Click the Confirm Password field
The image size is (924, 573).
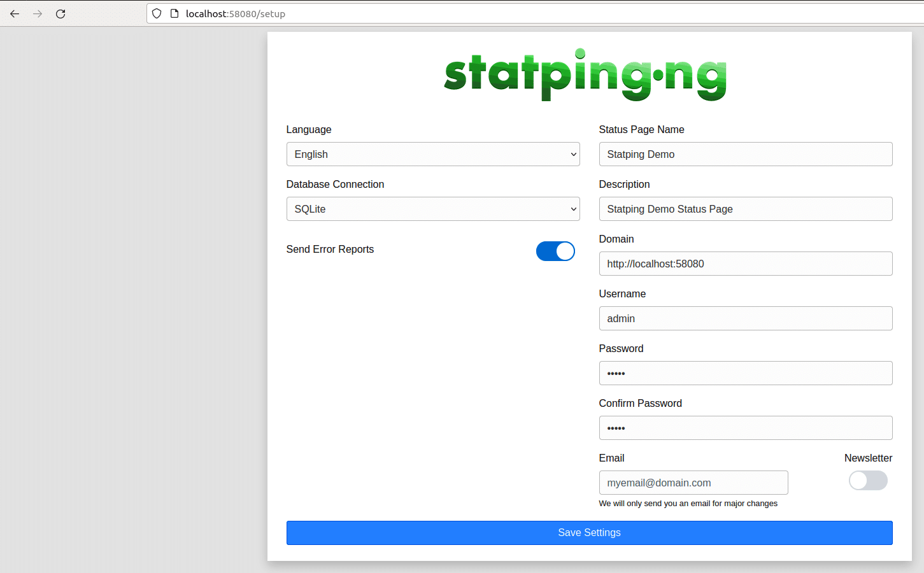point(746,428)
